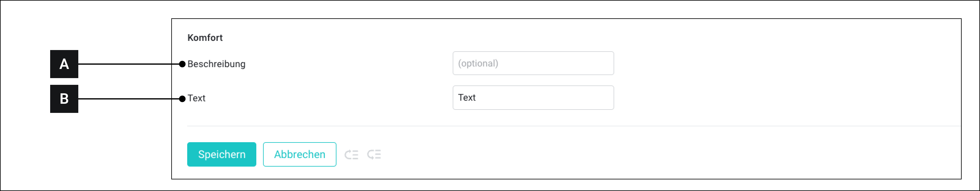Click the black A callout marker
This screenshot has width=980, height=191.
(x=64, y=64)
